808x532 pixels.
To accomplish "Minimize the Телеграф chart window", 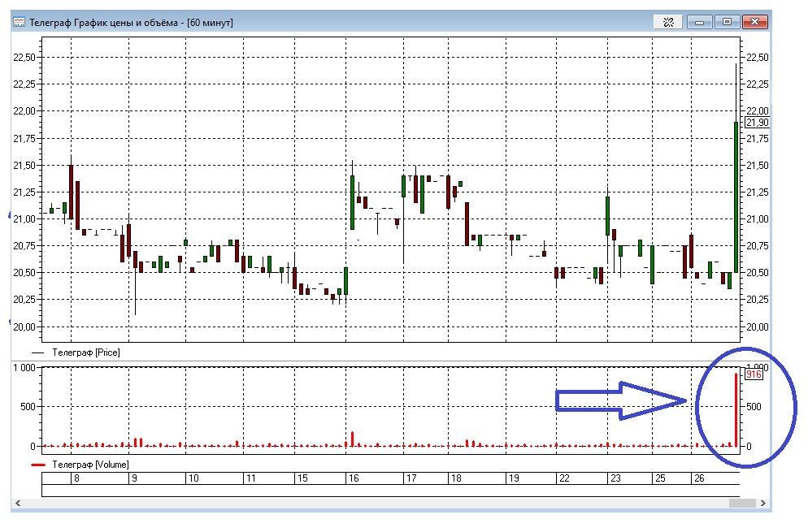I will (x=699, y=22).
